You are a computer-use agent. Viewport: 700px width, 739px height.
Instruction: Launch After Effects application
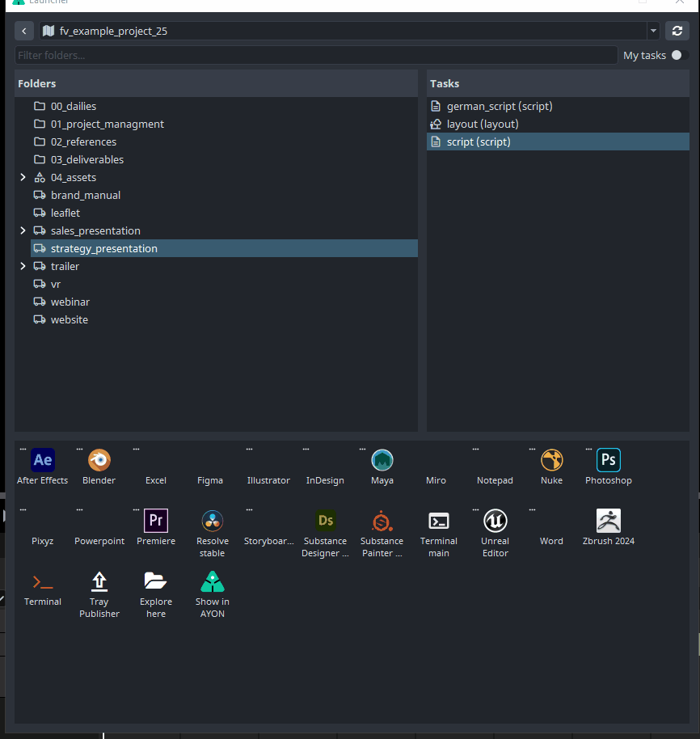43,461
